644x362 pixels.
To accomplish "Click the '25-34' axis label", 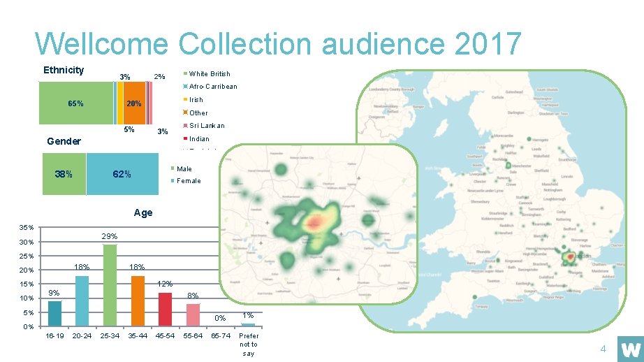I will (x=110, y=335).
